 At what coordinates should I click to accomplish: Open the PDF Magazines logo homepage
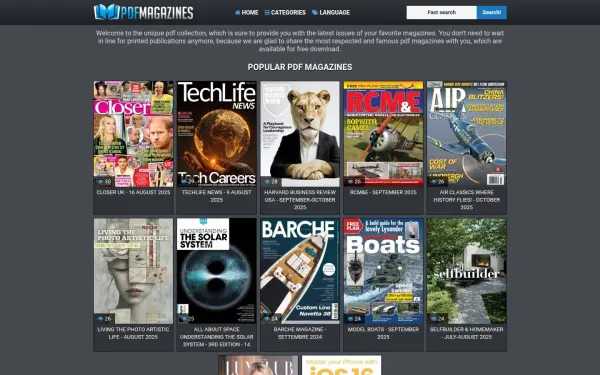143,12
